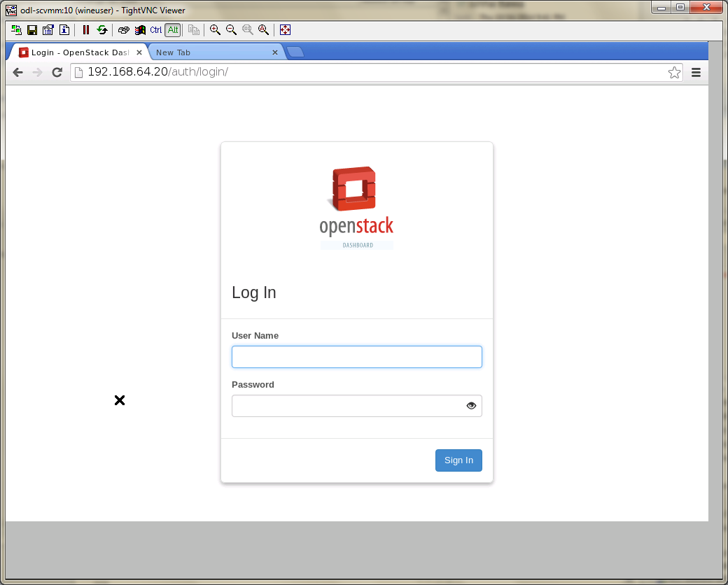
Task: Click the Sign In button
Action: 458,460
